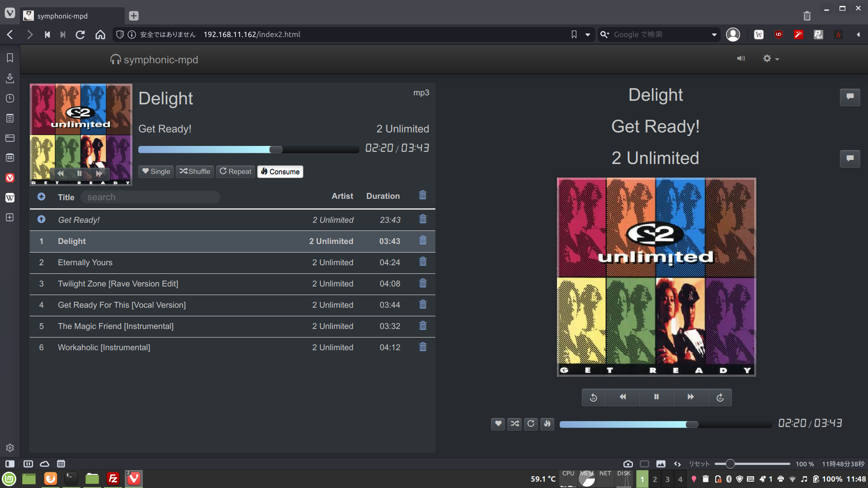Toggle shuffle icon in right player
This screenshot has width=868, height=488.
[514, 424]
